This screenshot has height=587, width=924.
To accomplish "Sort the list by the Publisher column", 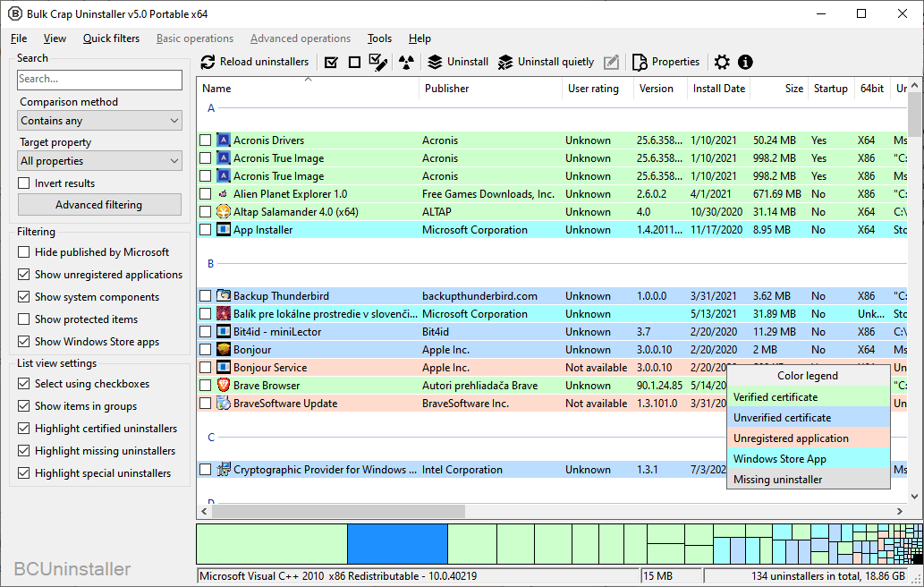I will 446,89.
